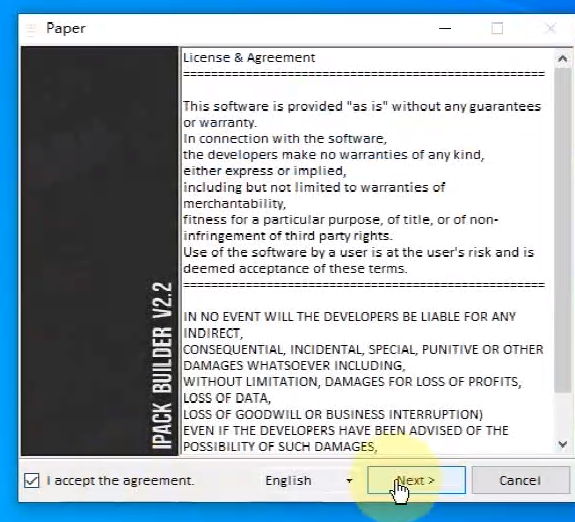Close the Paper installer window
The width and height of the screenshot is (575, 522).
pyautogui.click(x=550, y=28)
